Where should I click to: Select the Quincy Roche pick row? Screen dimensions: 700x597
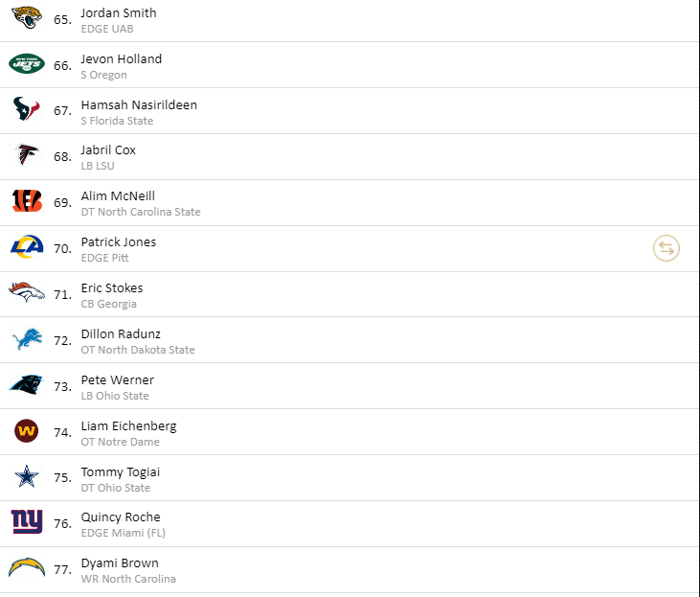(x=350, y=524)
